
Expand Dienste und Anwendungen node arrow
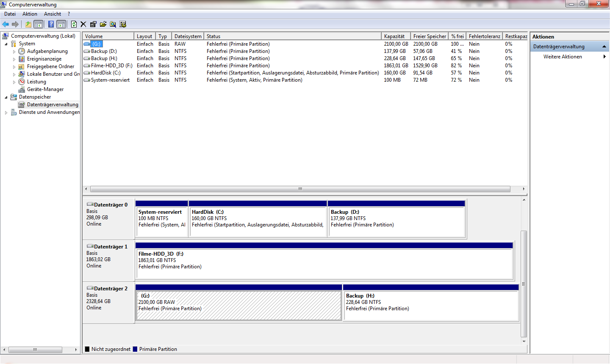(6, 113)
